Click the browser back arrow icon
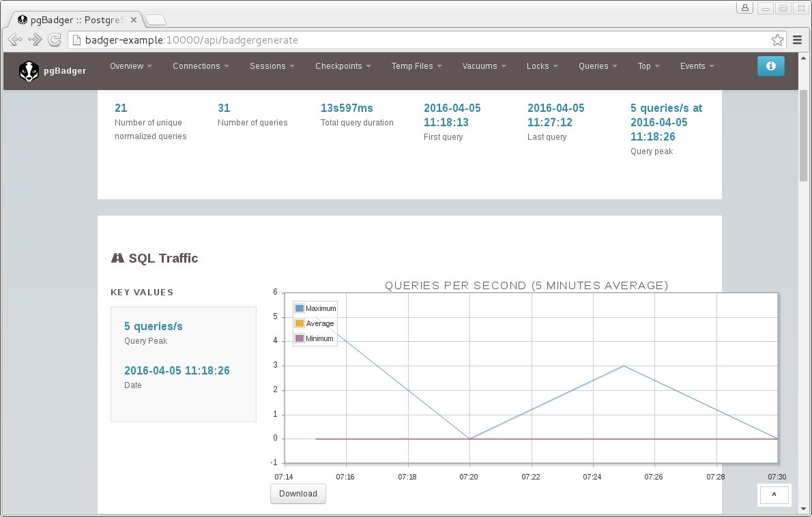Viewport: 812px width, 517px height. 16,40
